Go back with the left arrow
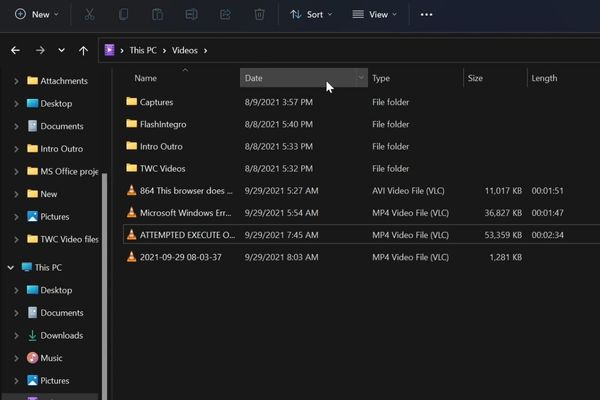The image size is (600, 400). click(15, 50)
